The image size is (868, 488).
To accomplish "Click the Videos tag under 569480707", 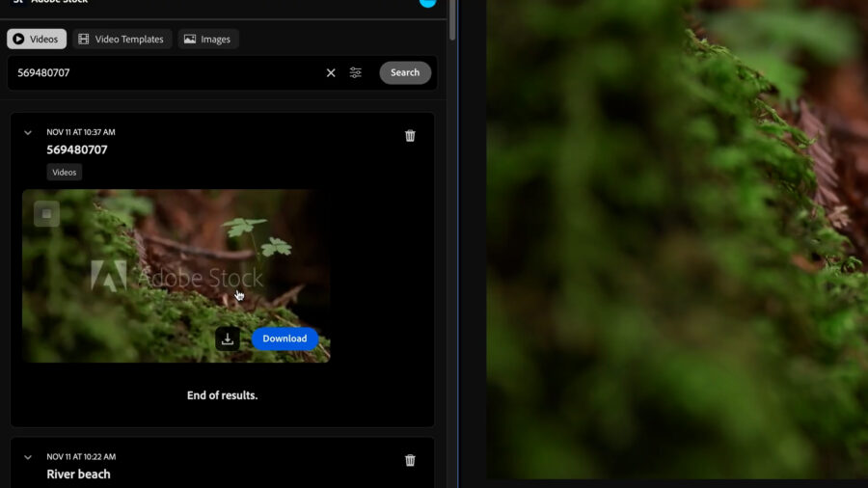I will pyautogui.click(x=65, y=173).
